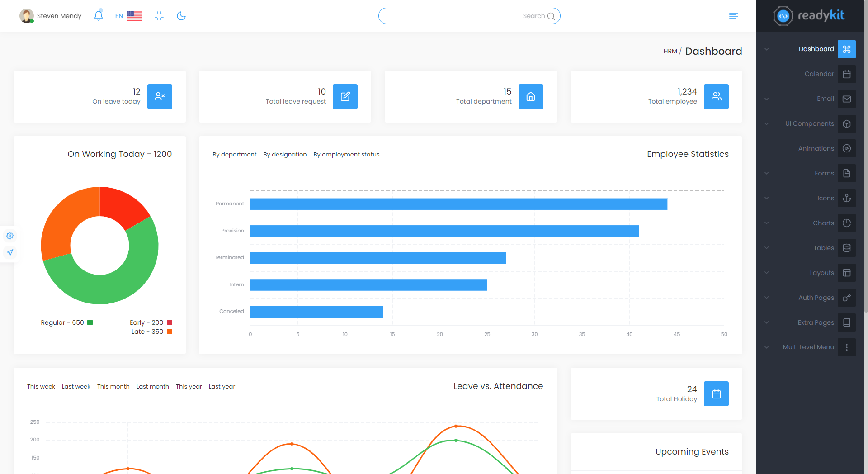Open the settings gear on left edge

click(x=10, y=236)
